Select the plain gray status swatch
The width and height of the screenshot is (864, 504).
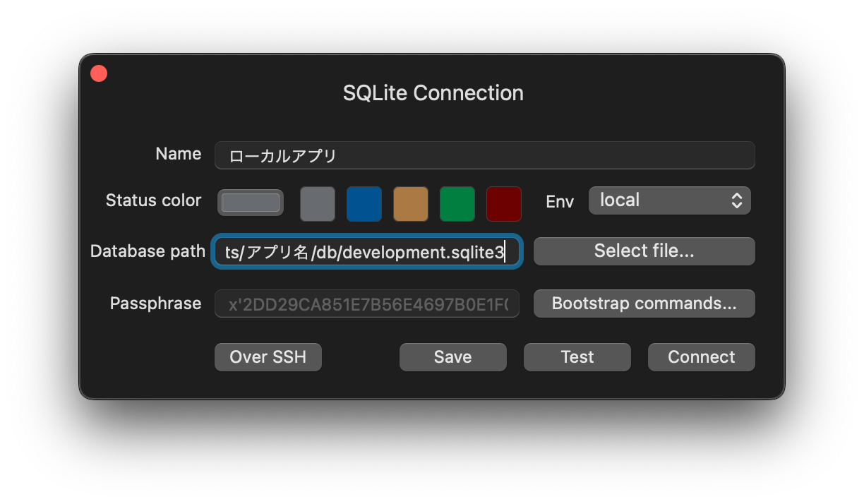318,203
